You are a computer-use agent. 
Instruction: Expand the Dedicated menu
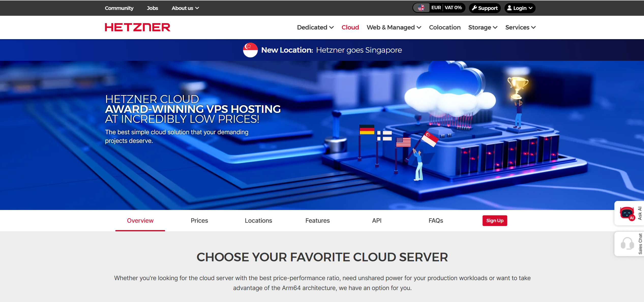tap(315, 27)
